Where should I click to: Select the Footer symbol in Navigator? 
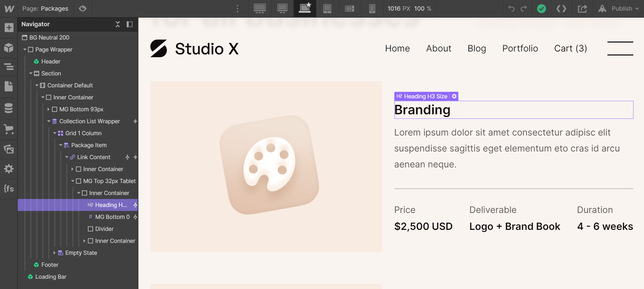tap(50, 265)
